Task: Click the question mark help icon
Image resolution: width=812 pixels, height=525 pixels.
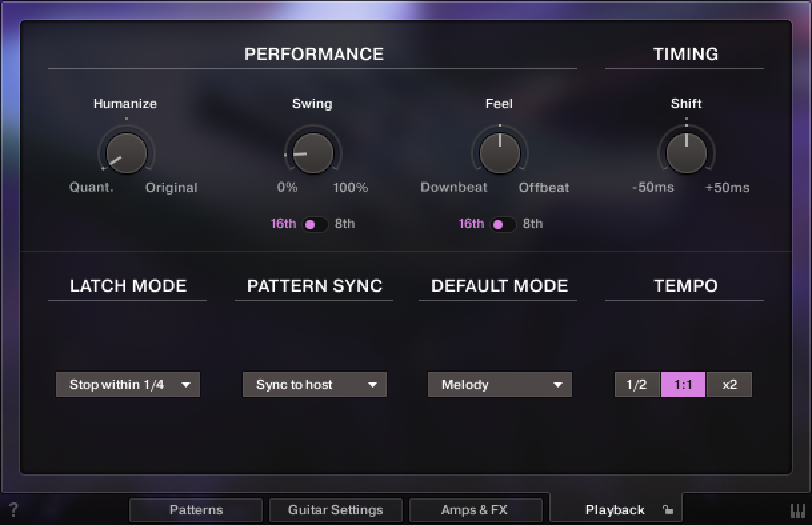Action: click(13, 510)
